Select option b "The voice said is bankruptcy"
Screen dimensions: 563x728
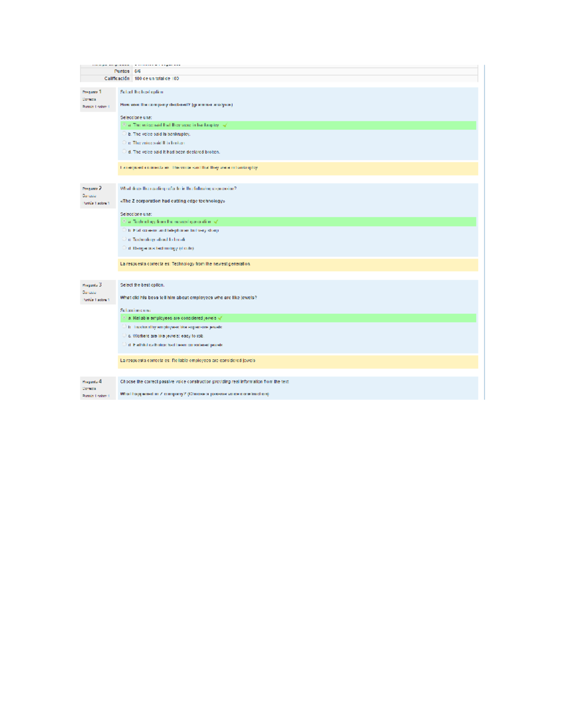[x=125, y=134]
